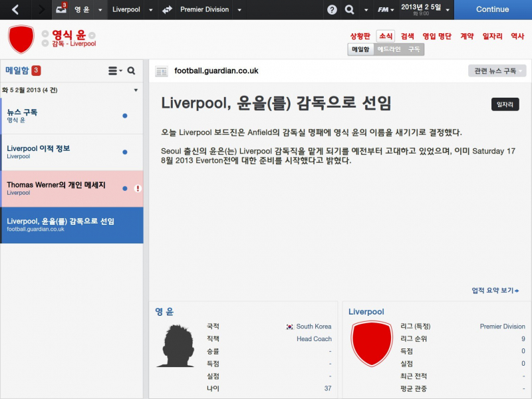532x399 pixels.
Task: Toggle unread dot on Liverpool 이적 정보
Action: click(x=125, y=152)
